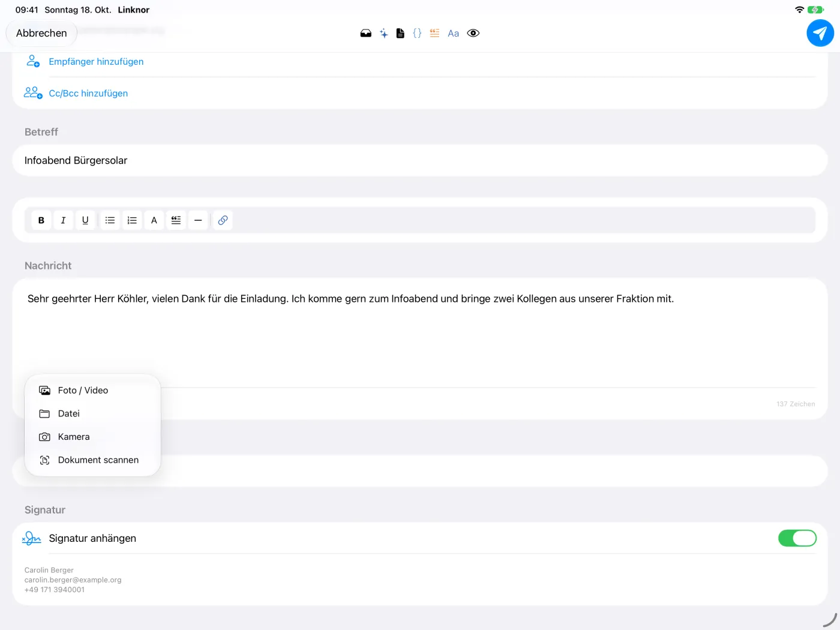Choose Datei from attachment menu
Viewport: 840px width, 630px height.
coord(93,414)
